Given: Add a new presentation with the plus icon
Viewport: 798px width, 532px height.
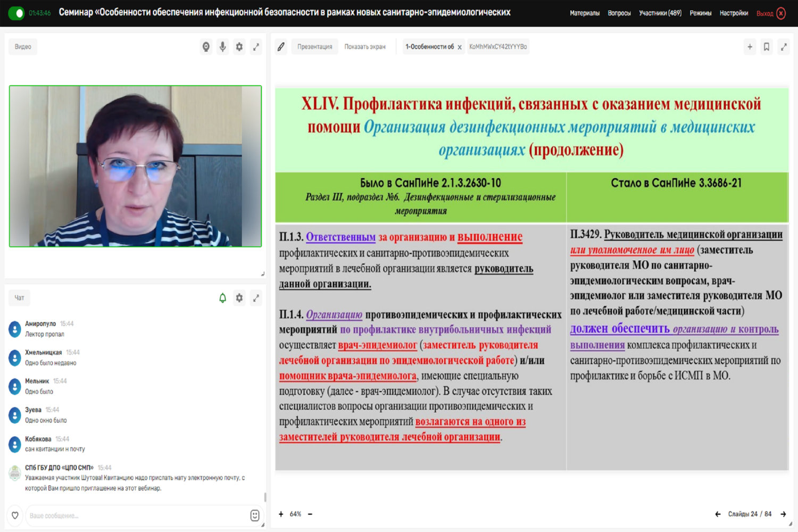Looking at the screenshot, I should pyautogui.click(x=750, y=47).
